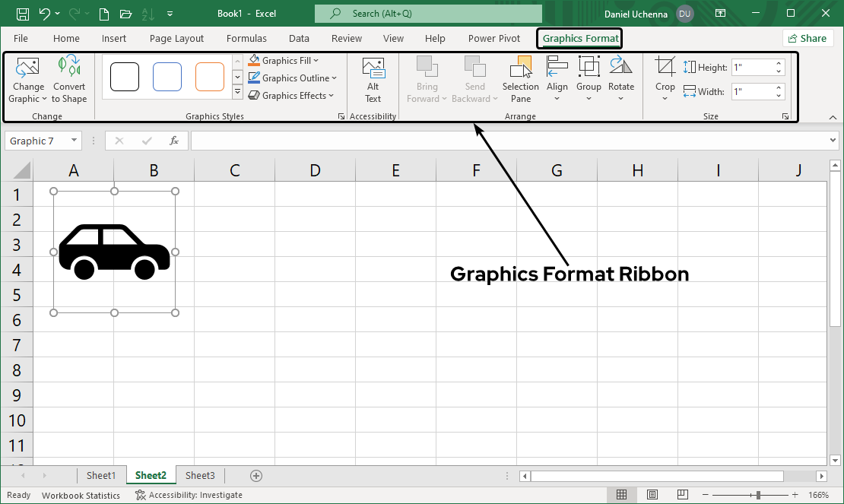Open the Graphics Outline dropdown
This screenshot has height=504, width=844.
(293, 78)
